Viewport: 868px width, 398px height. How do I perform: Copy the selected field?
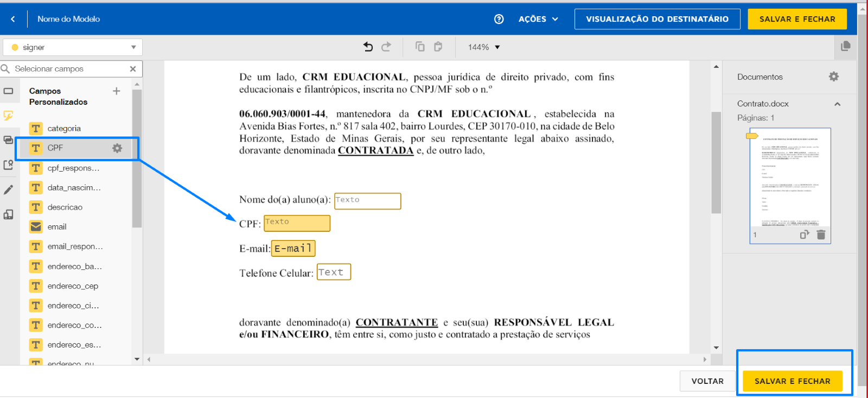pyautogui.click(x=420, y=47)
